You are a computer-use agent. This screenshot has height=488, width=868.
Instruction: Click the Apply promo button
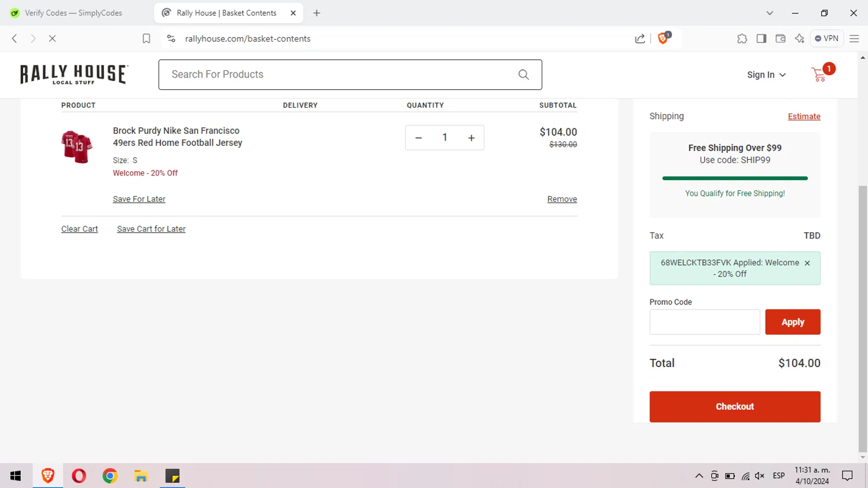pyautogui.click(x=793, y=322)
